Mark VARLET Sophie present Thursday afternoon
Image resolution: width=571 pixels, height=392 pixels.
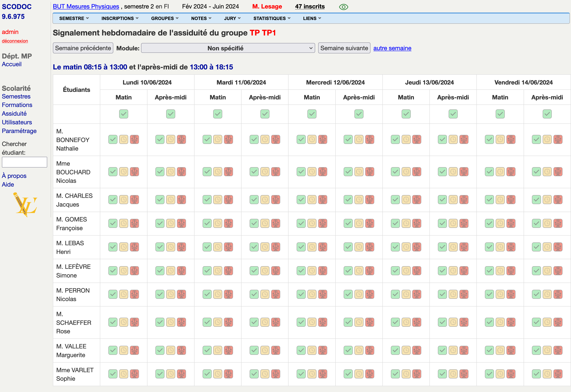click(x=442, y=374)
